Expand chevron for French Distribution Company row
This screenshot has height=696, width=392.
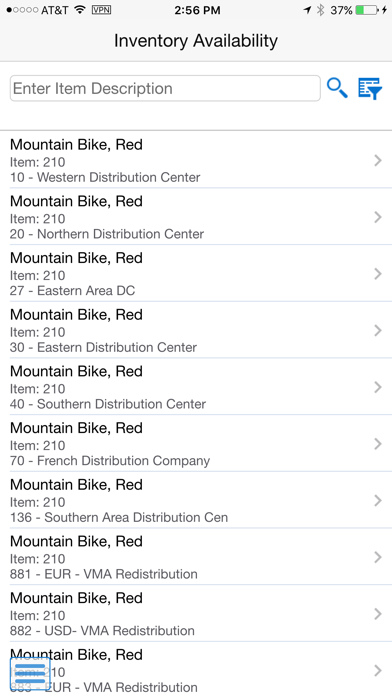(x=378, y=444)
